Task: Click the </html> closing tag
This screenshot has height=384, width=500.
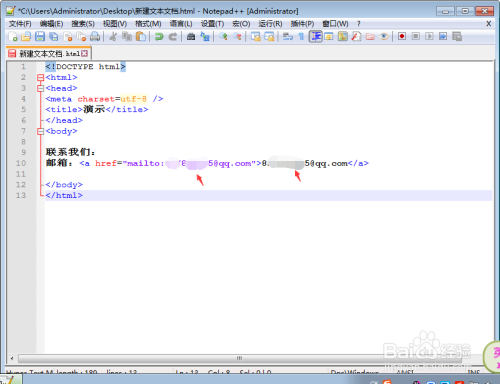Action: point(64,195)
